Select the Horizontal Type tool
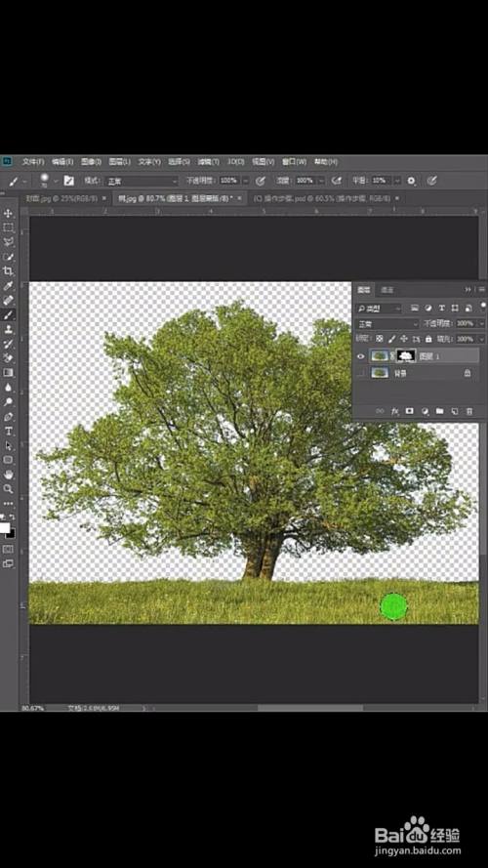 [9, 432]
